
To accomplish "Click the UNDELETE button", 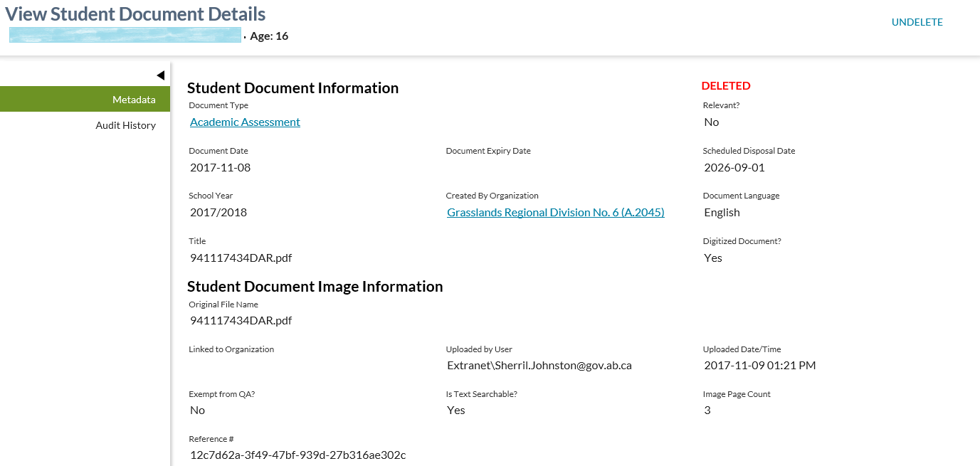I will [x=917, y=22].
